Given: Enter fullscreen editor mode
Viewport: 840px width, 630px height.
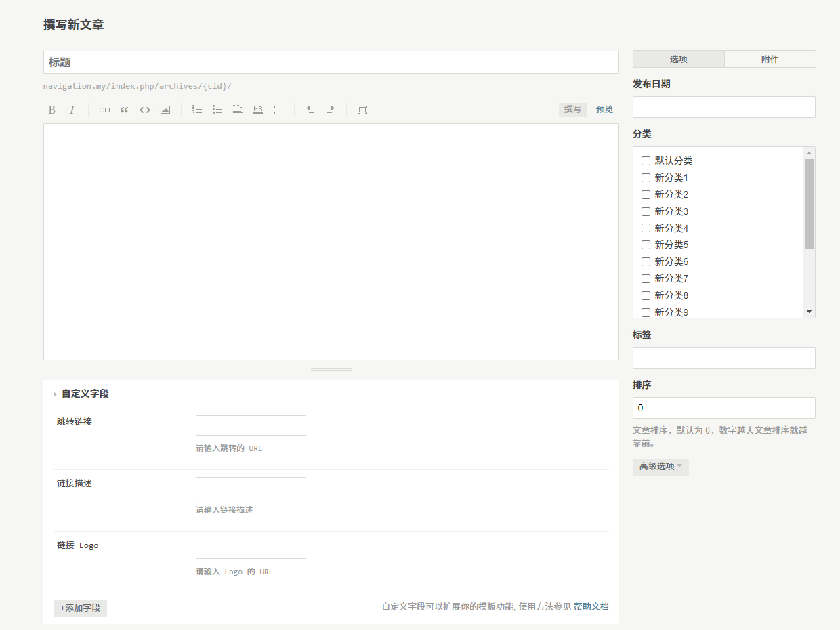Looking at the screenshot, I should coord(362,110).
